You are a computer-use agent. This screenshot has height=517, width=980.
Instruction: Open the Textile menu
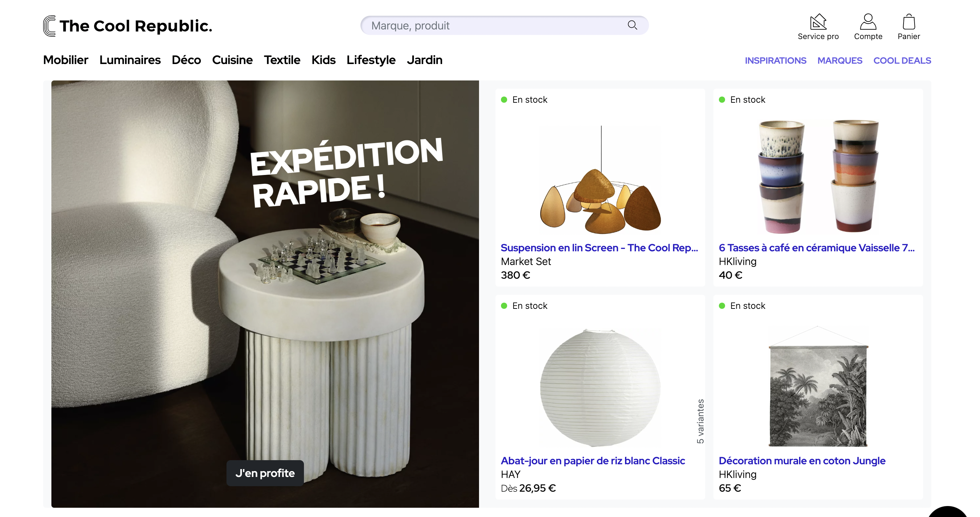tap(282, 60)
